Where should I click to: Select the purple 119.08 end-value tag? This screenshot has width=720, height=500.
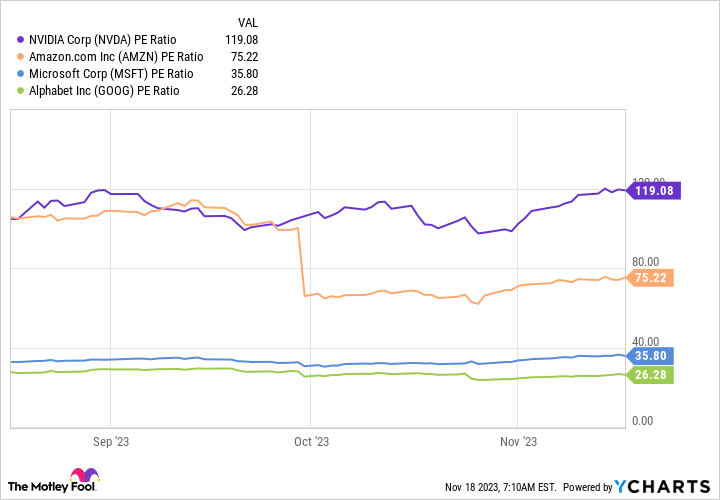[654, 190]
